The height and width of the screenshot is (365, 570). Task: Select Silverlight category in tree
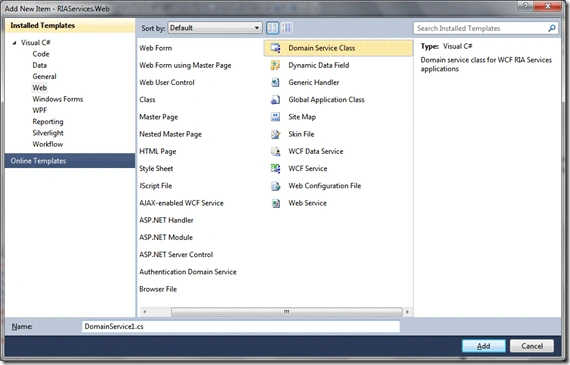48,133
